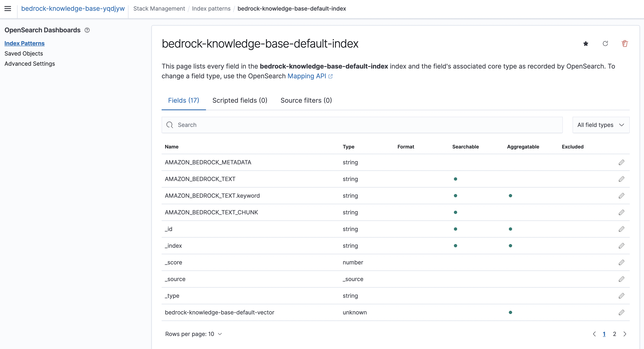Screen dimensions: 644x349
Task: Edit the _score field
Action: pos(621,262)
